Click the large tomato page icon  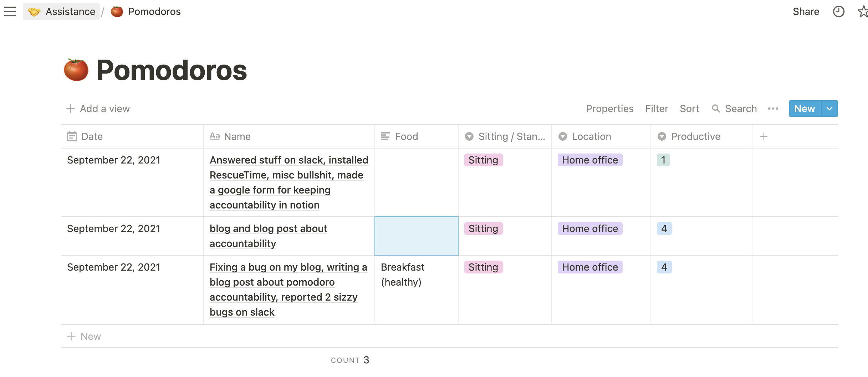coord(76,70)
